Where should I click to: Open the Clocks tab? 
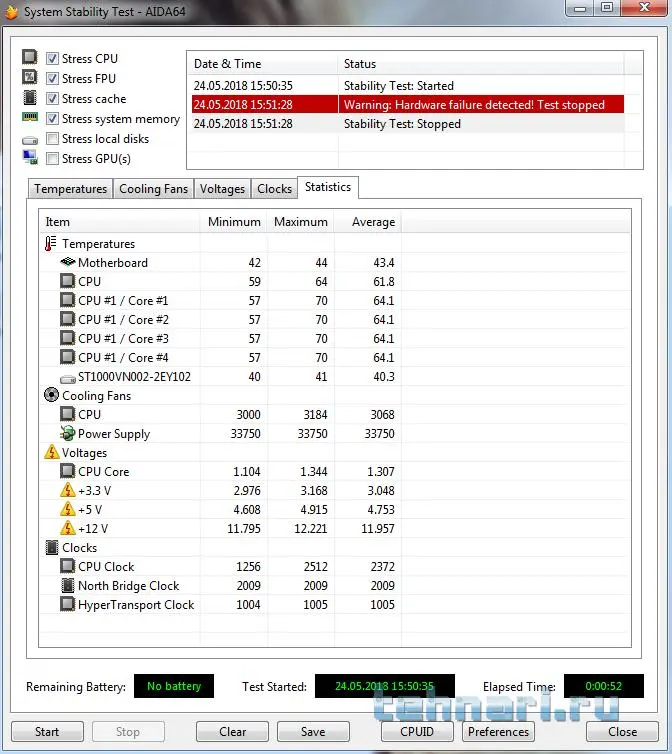[x=274, y=188]
